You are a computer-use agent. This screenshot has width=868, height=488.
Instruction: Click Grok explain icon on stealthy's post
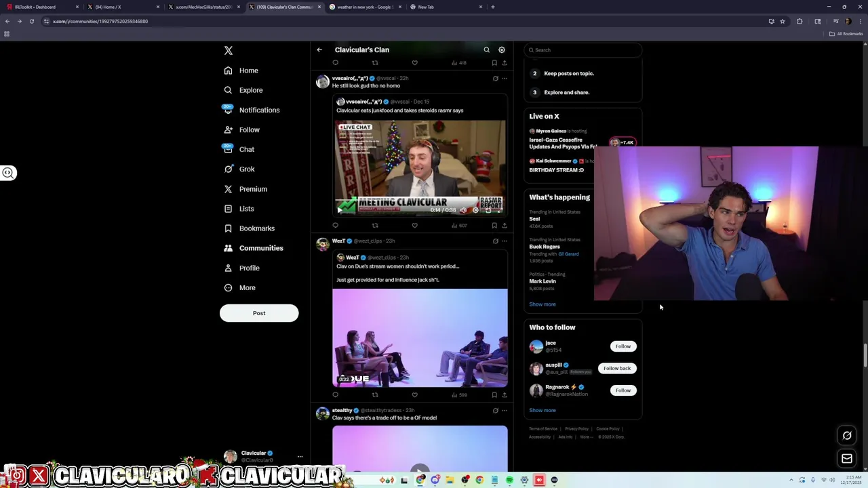coord(495,411)
